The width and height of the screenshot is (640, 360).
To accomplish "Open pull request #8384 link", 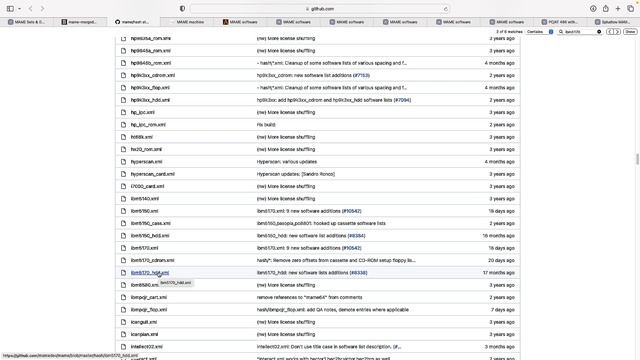I will pos(356,236).
